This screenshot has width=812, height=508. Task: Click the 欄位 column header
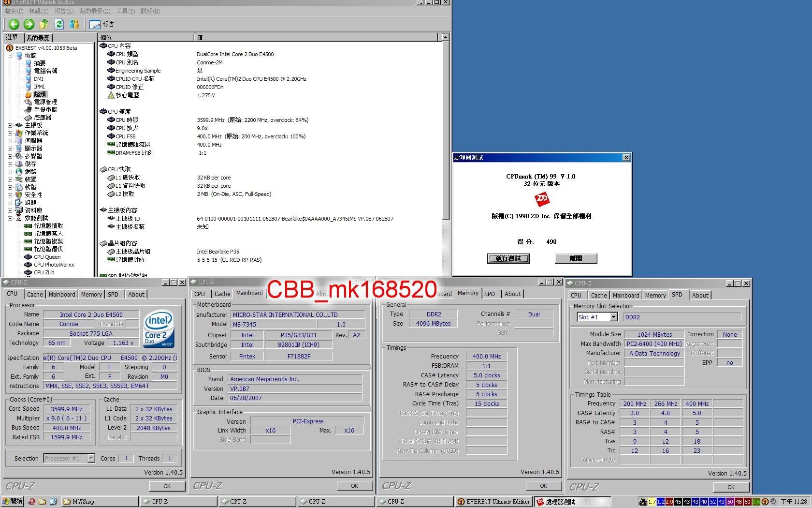[146, 37]
